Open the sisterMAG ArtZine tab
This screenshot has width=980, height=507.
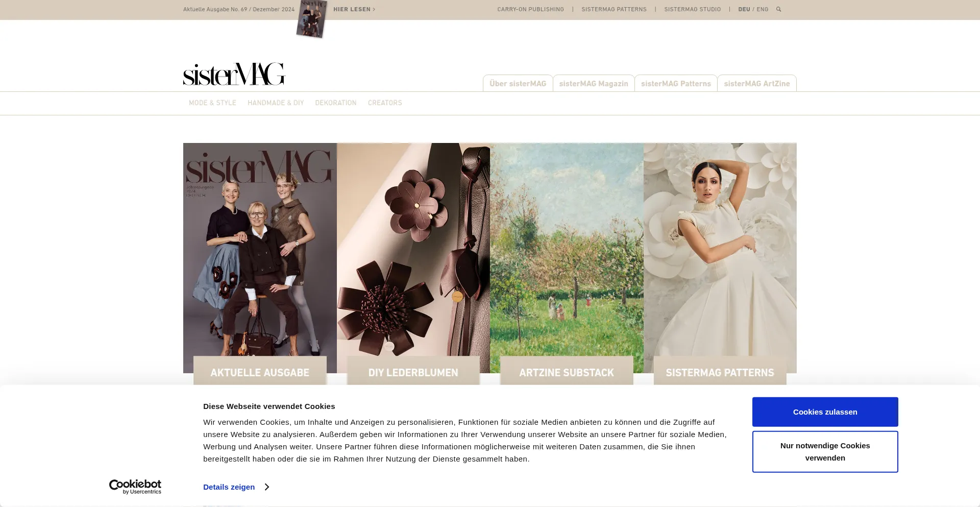pyautogui.click(x=756, y=84)
